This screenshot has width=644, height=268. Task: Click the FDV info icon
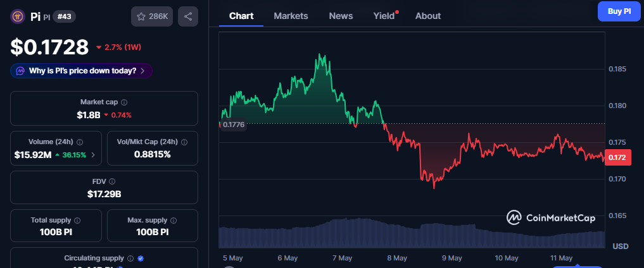(112, 181)
